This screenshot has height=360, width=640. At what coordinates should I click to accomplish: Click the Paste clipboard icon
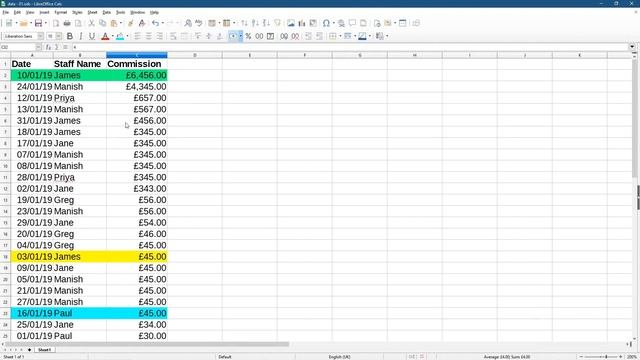[114, 23]
